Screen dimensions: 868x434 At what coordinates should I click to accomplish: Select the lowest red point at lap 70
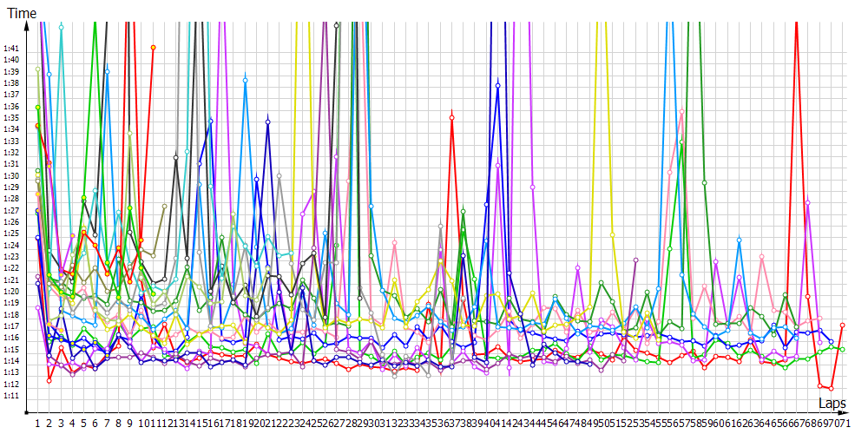pos(831,388)
